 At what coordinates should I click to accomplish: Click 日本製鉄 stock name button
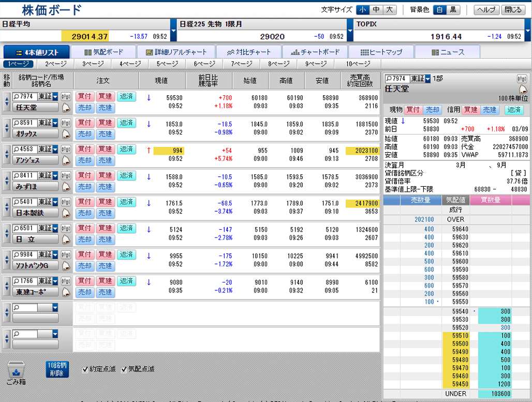coord(35,213)
